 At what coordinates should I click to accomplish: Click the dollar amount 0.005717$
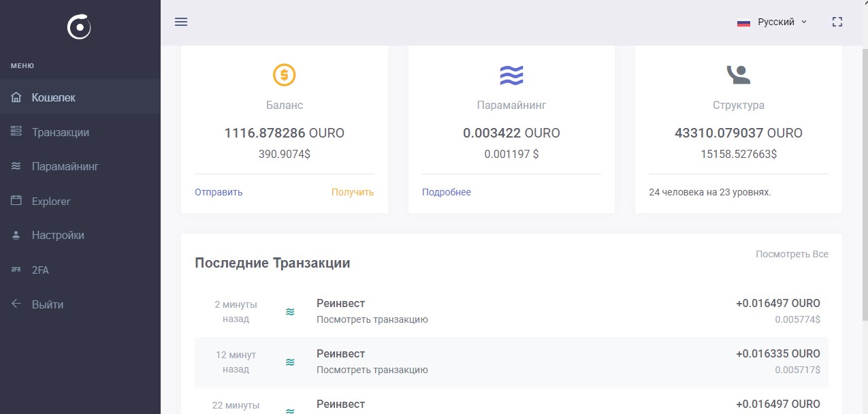[797, 369]
